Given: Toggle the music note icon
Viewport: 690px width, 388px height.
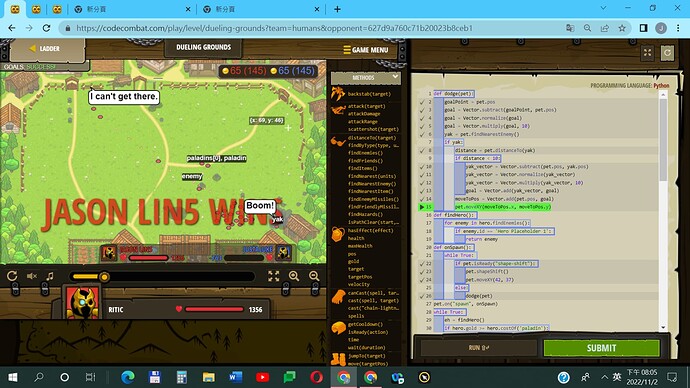Looking at the screenshot, I should (x=50, y=276).
